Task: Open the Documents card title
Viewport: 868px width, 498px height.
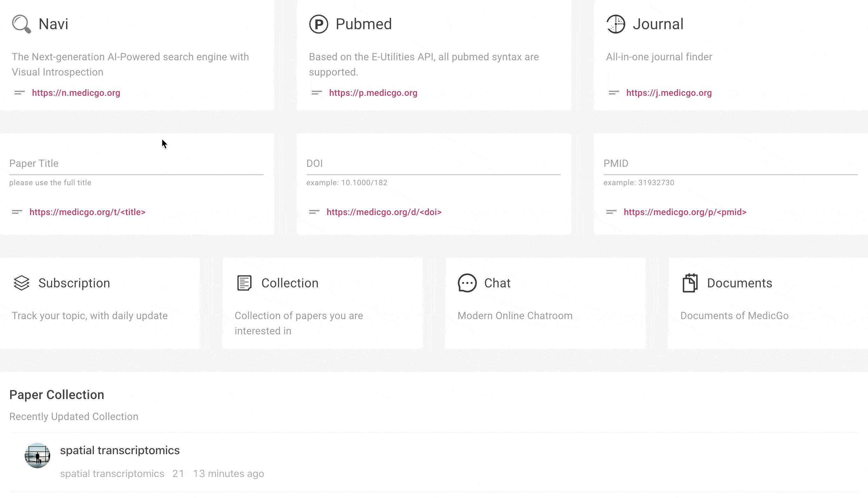Action: 739,283
